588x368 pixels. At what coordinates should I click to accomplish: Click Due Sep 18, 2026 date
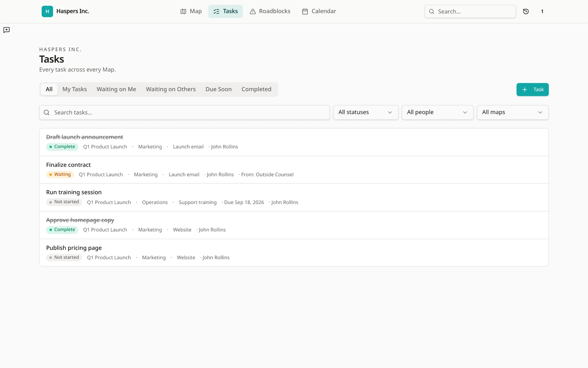(244, 202)
